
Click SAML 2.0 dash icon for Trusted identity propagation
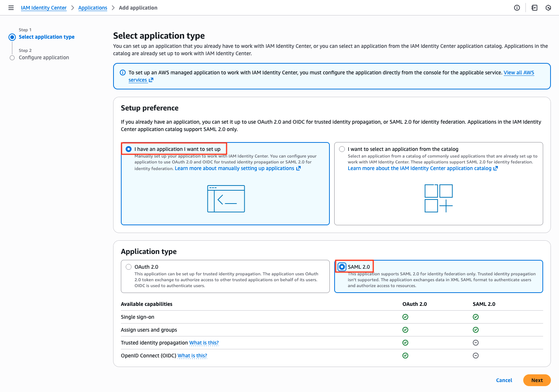click(x=476, y=343)
